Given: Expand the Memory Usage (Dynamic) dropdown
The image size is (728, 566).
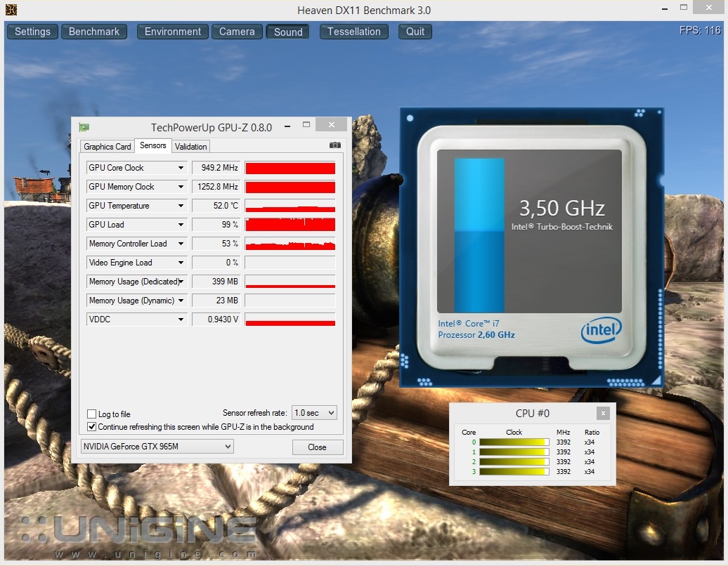Looking at the screenshot, I should (181, 301).
